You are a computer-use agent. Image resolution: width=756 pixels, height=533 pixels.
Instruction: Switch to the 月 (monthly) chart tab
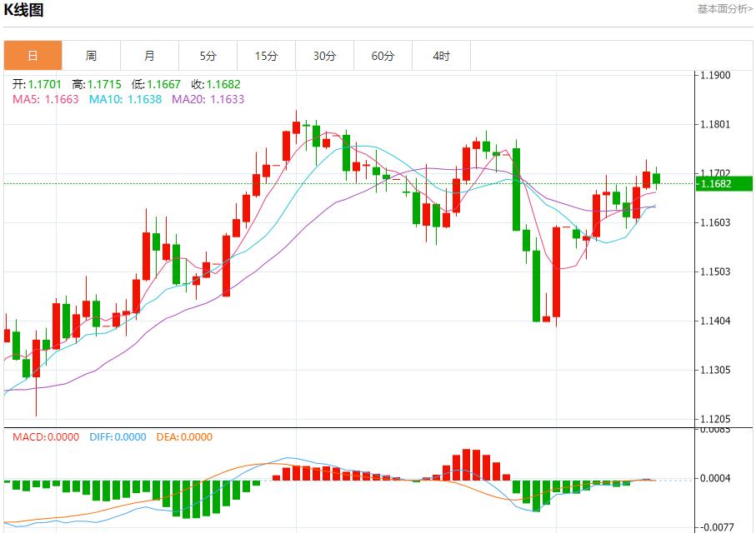click(149, 55)
